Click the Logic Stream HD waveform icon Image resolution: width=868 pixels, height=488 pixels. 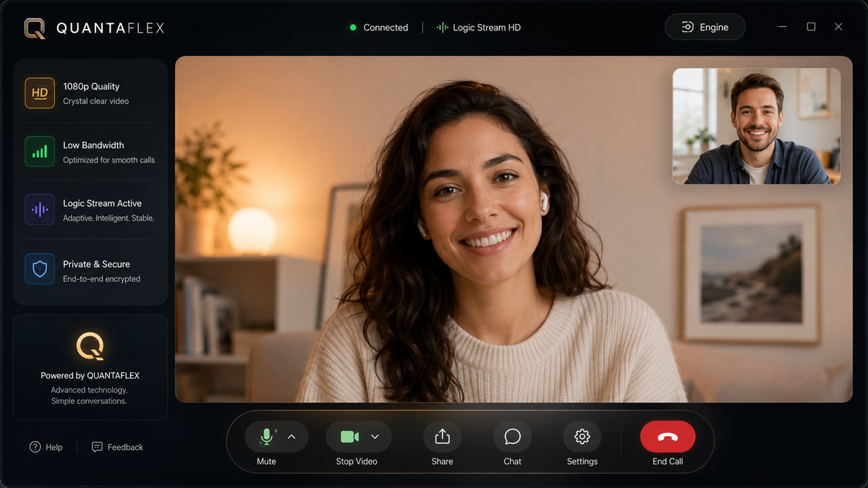(x=442, y=27)
